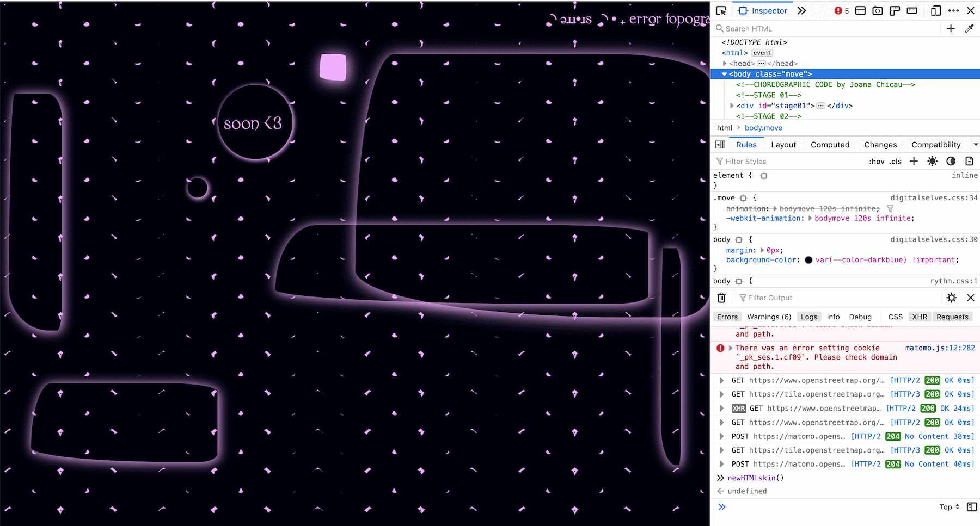The image size is (980, 526).
Task: Open the Changes tab
Action: [880, 145]
